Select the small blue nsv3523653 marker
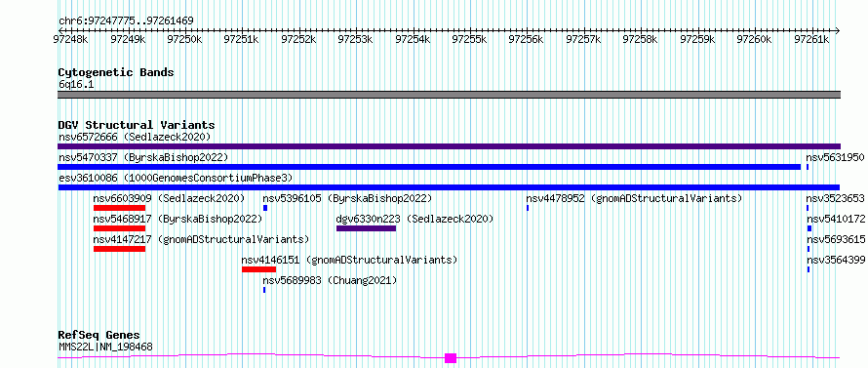868x368 pixels. (808, 208)
